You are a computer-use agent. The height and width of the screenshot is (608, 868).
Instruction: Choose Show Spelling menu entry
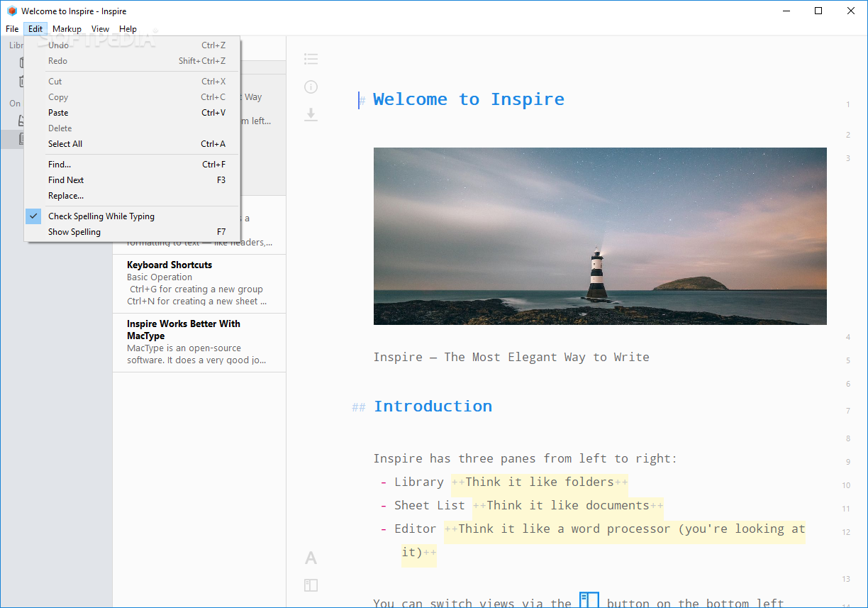(133, 232)
